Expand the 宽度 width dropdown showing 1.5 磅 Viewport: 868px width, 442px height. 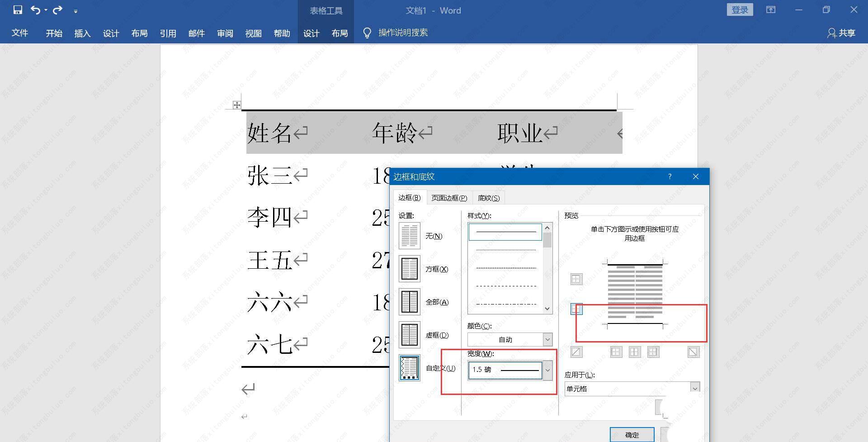[x=547, y=370]
